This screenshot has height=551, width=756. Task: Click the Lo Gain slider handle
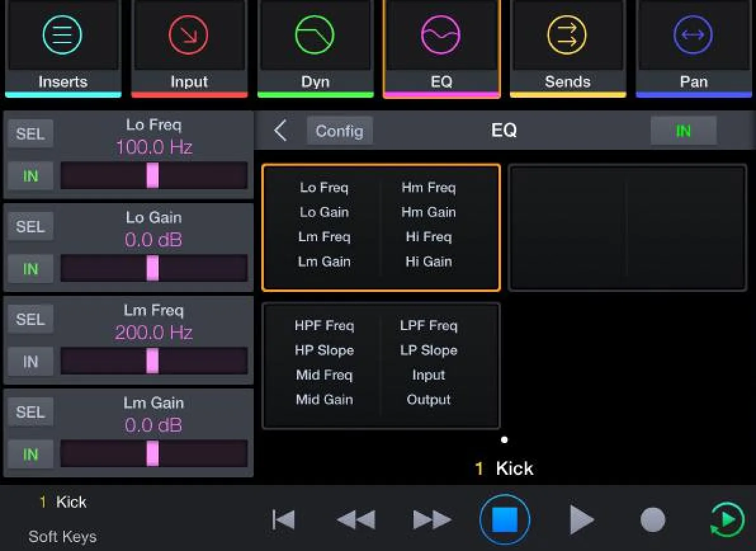pyautogui.click(x=152, y=268)
